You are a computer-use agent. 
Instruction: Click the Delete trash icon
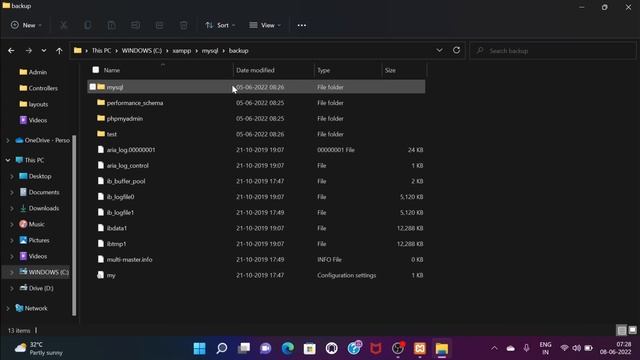point(184,25)
